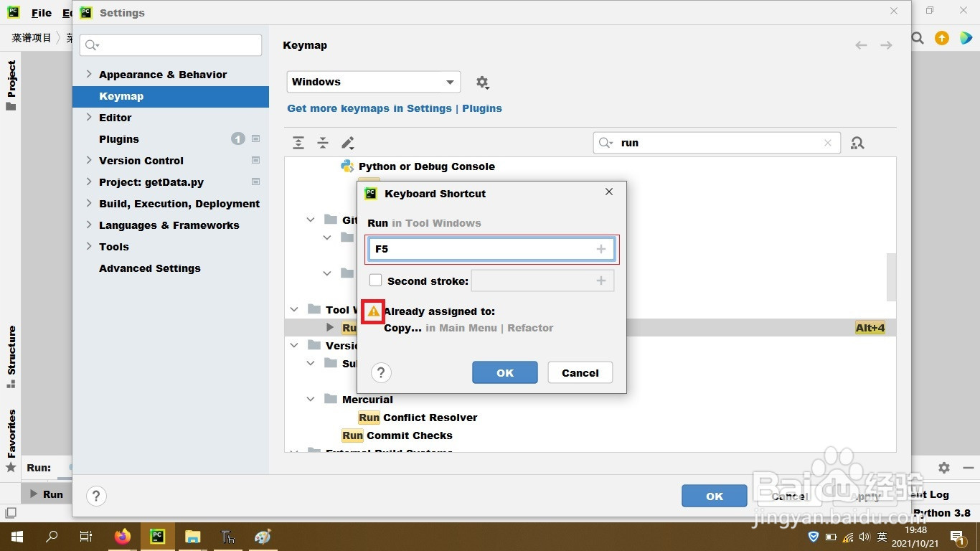This screenshot has height=551, width=980.
Task: Click the Python 3.8 interpreter status
Action: pyautogui.click(x=942, y=513)
